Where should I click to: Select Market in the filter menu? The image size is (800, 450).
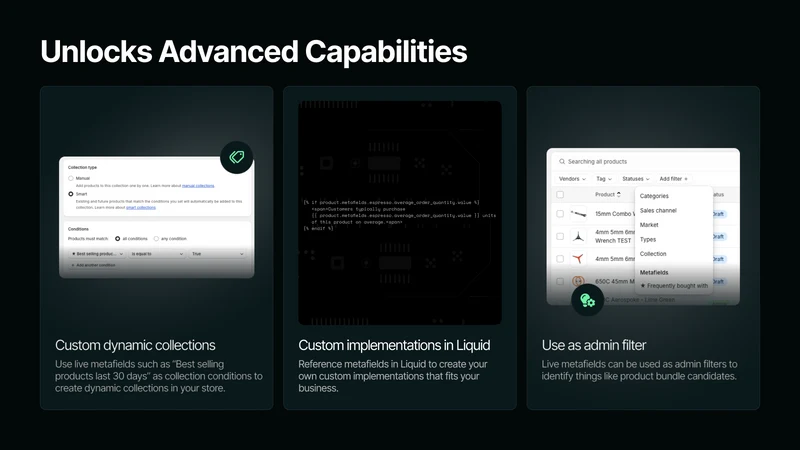pos(649,225)
